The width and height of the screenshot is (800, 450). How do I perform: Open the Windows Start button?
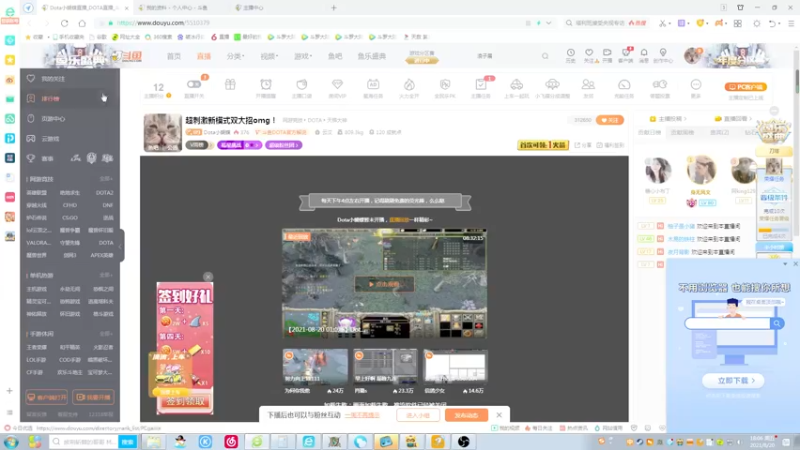point(11,442)
